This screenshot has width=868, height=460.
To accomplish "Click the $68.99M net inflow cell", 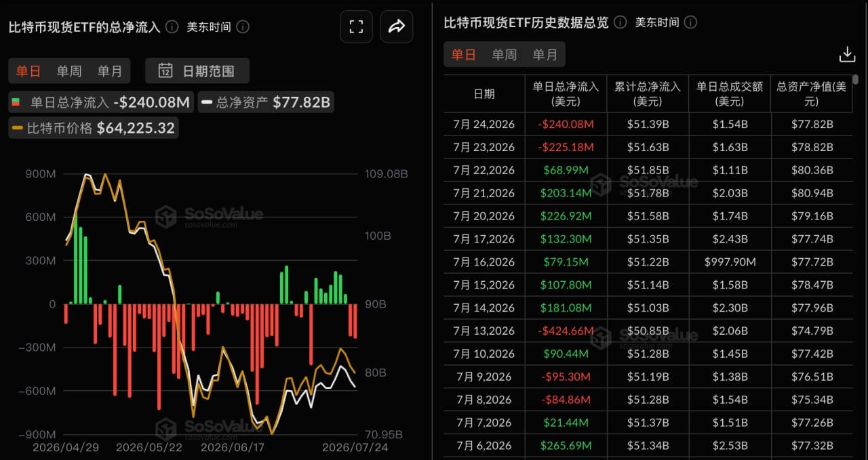I will (566, 170).
